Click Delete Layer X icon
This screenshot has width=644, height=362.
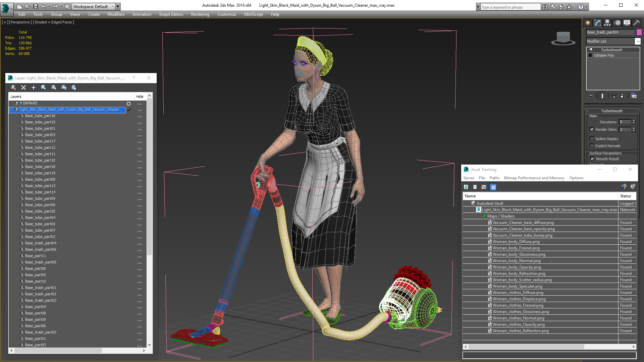(x=23, y=87)
